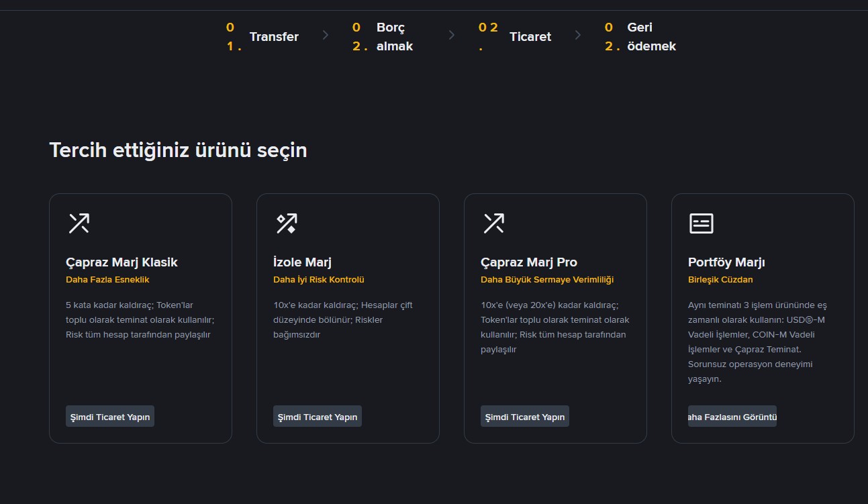Open the Çapraz Marj Pro product card
The height and width of the screenshot is (504, 868).
click(x=555, y=318)
